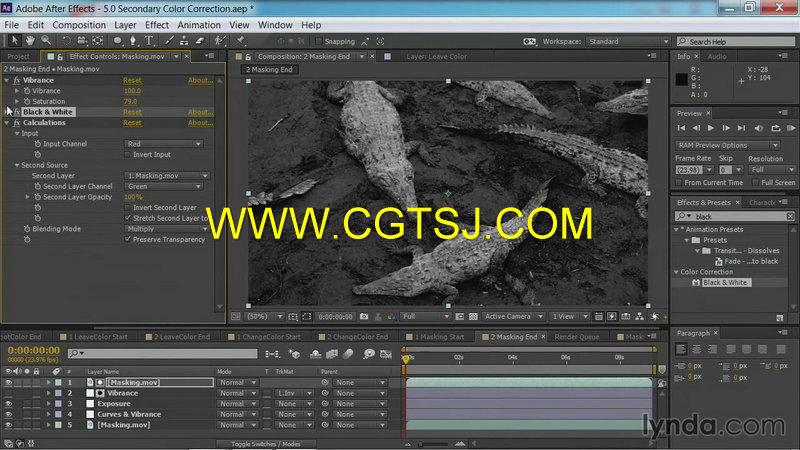Click Toggle Switches / Modes button
800x450 pixels.
click(266, 444)
